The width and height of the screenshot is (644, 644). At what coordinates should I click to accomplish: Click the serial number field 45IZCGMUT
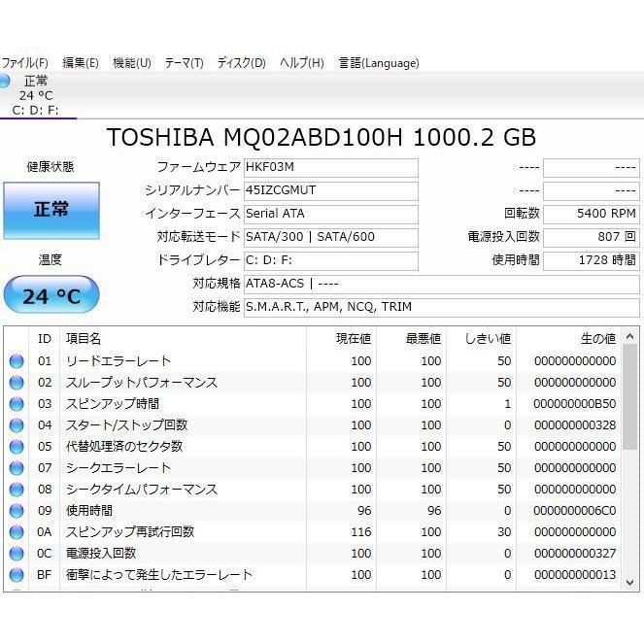(x=331, y=191)
